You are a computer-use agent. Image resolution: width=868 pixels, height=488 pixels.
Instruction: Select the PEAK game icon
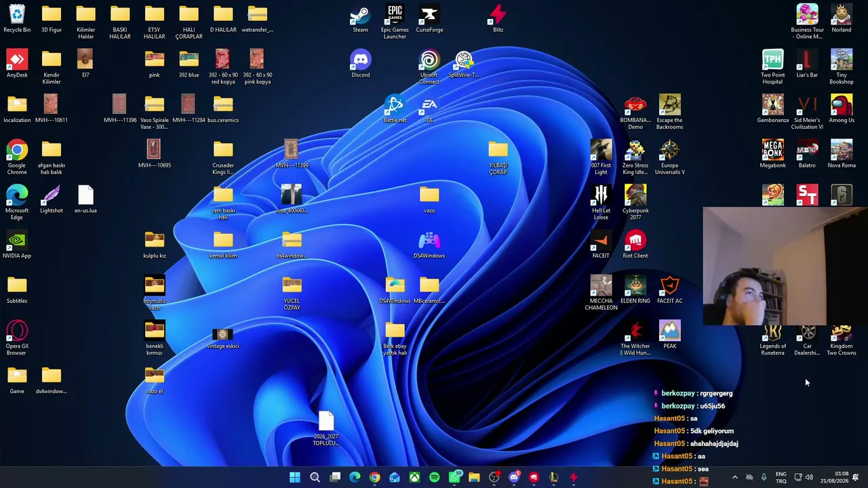coord(670,335)
